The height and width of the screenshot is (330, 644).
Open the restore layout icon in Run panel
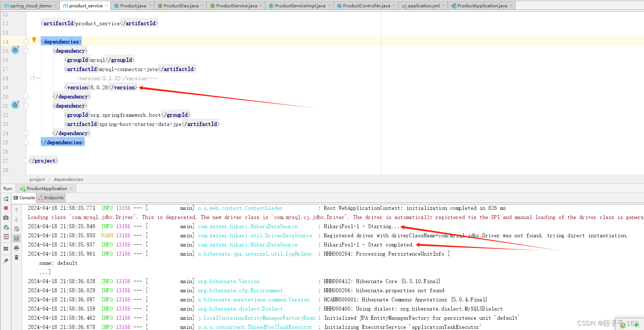[6, 249]
